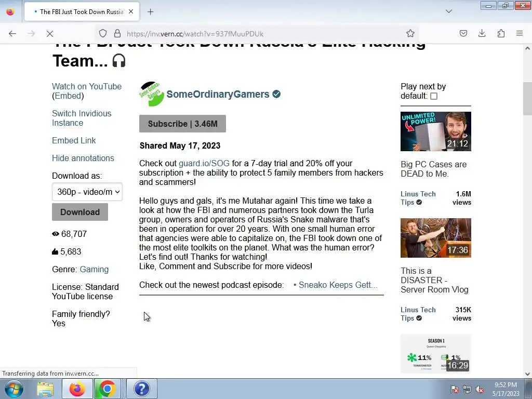The image size is (532, 399).
Task: Open the Gaming genre link
Action: pyautogui.click(x=94, y=270)
